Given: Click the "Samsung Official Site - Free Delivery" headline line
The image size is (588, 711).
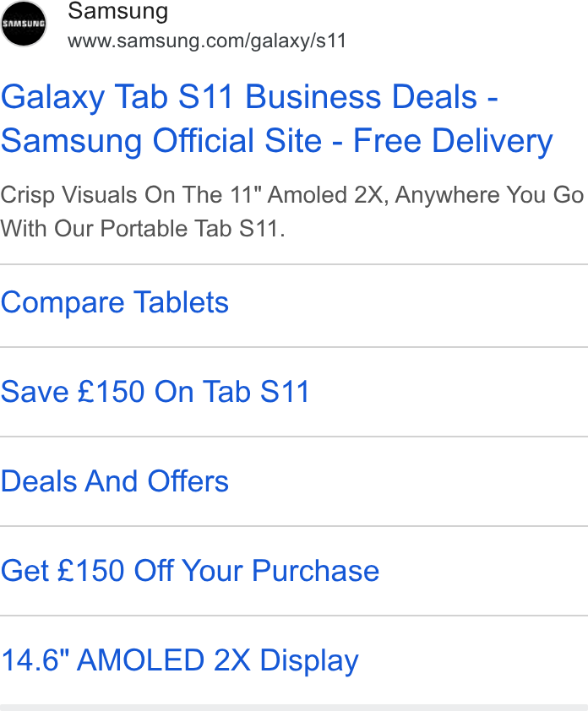Looking at the screenshot, I should (x=277, y=140).
